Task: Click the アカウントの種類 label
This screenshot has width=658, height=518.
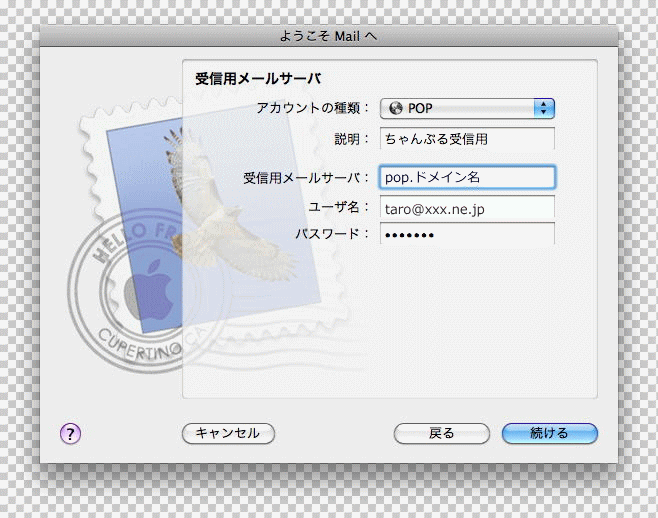Action: (x=312, y=108)
